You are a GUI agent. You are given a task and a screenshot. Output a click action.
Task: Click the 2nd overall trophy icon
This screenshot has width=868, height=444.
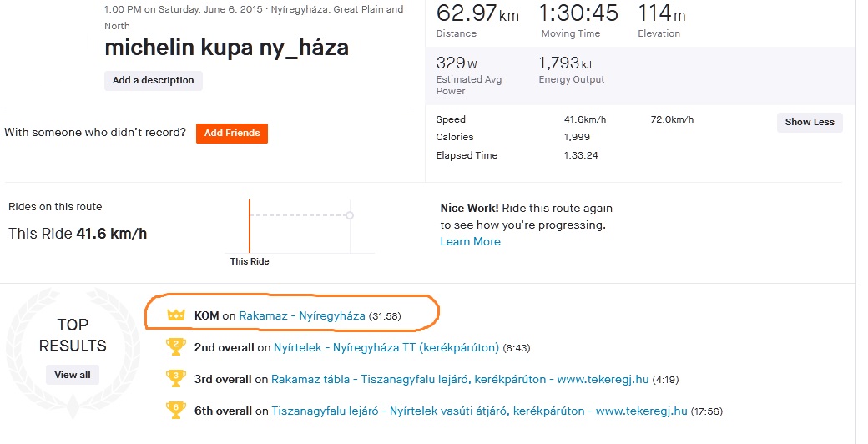point(175,346)
